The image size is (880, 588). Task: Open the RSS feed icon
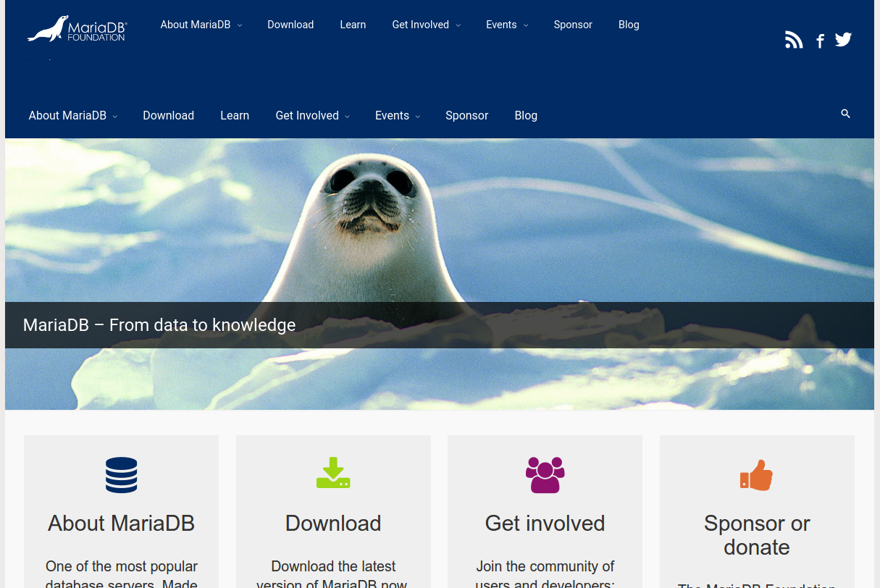pos(794,40)
